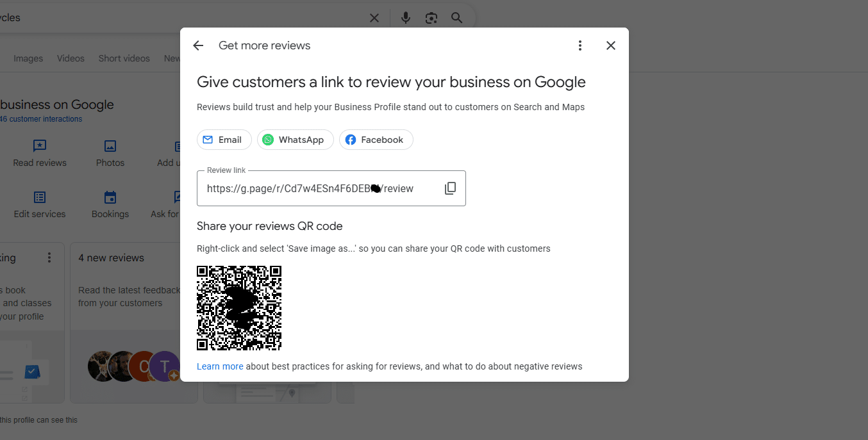
Task: Open Edit services in the business panel
Action: pos(40,205)
